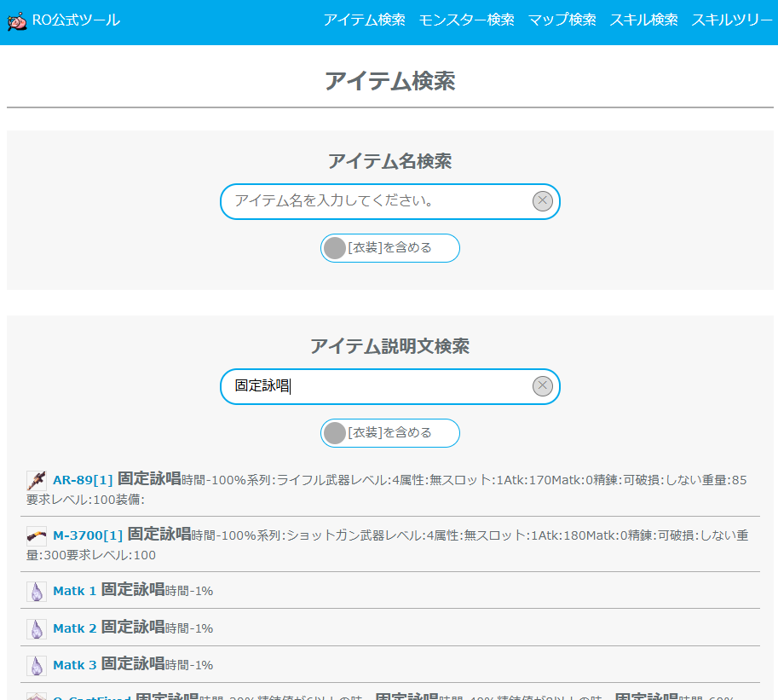Open the モンスター検索 menu item
Screen dimensions: 778x700
[x=466, y=20]
